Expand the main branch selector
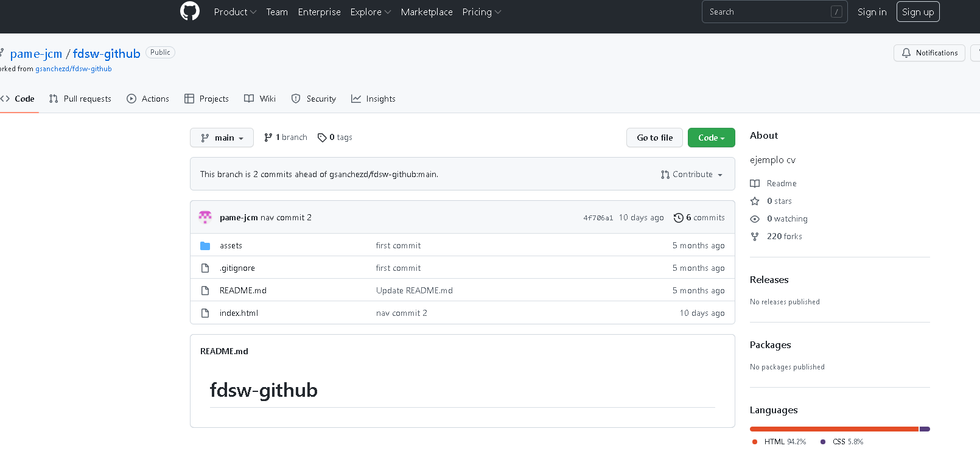The image size is (980, 468). tap(222, 138)
